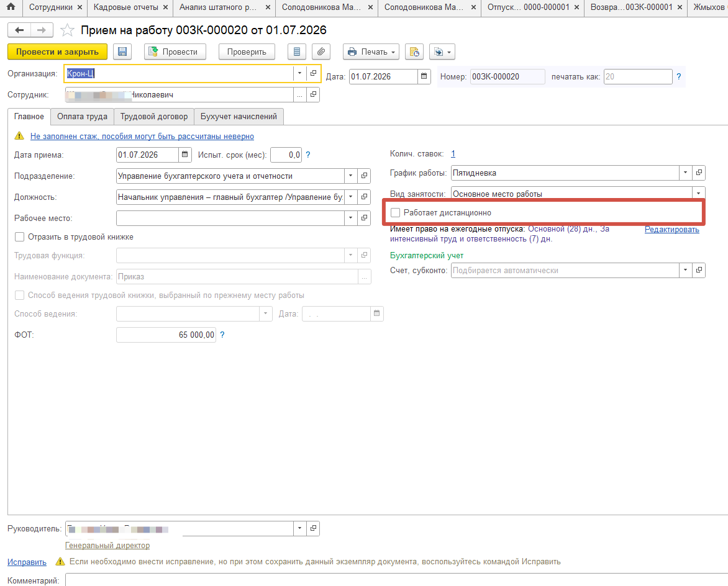Expand Вид занятости dropdown

click(699, 194)
